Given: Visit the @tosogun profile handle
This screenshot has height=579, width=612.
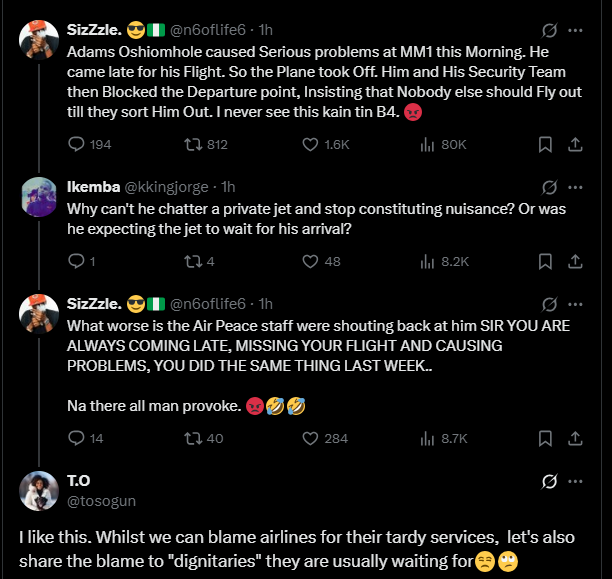Looking at the screenshot, I should [x=101, y=501].
